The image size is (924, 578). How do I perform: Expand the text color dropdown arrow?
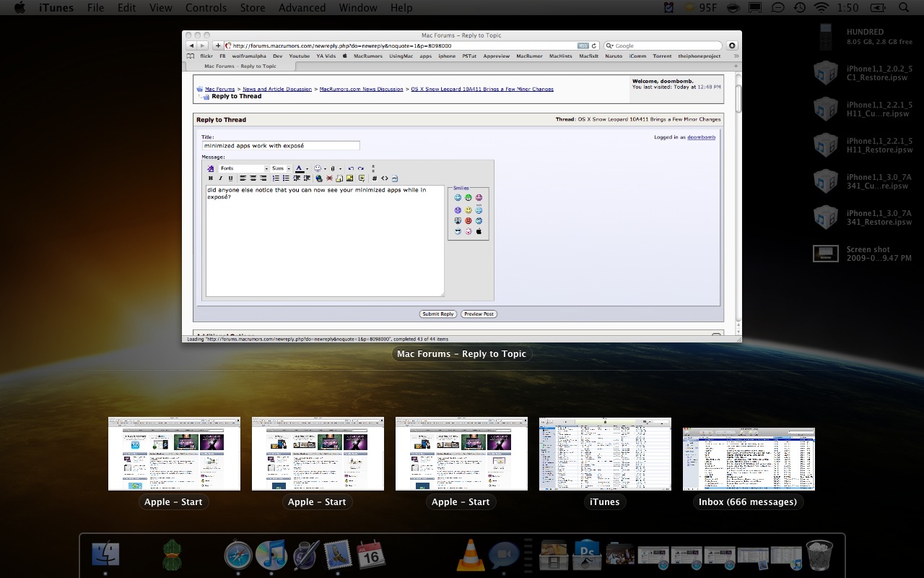[x=307, y=168]
